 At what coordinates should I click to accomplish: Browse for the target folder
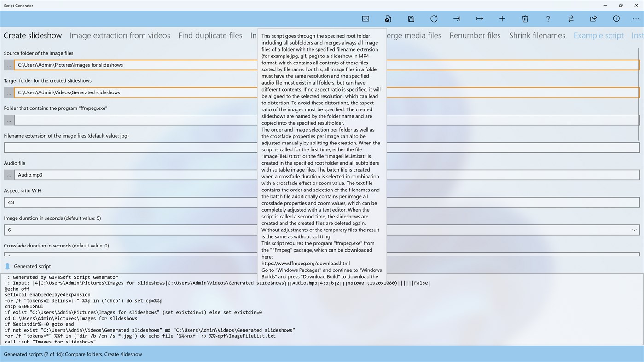9,92
